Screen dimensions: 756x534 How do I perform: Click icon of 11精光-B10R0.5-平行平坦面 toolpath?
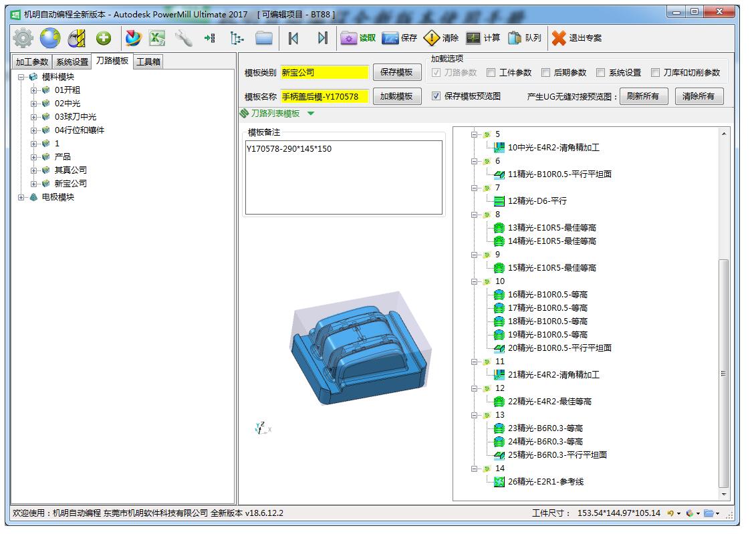[499, 174]
